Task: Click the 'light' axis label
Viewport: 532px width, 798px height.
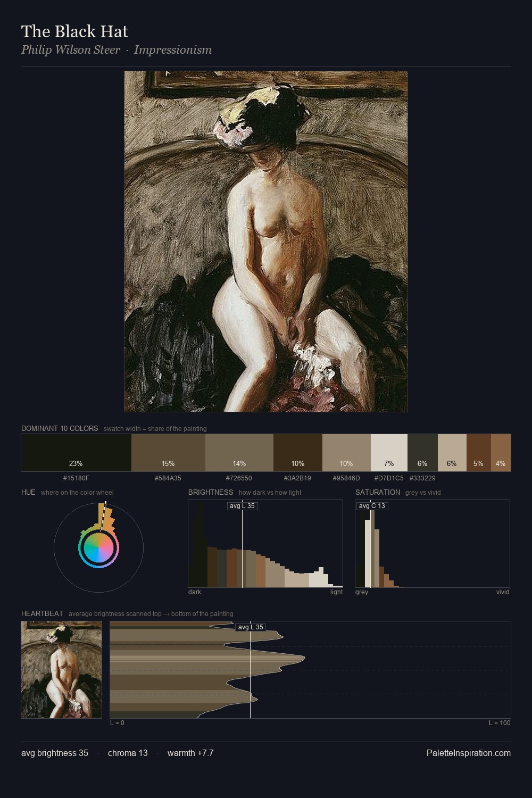Action: 337,592
